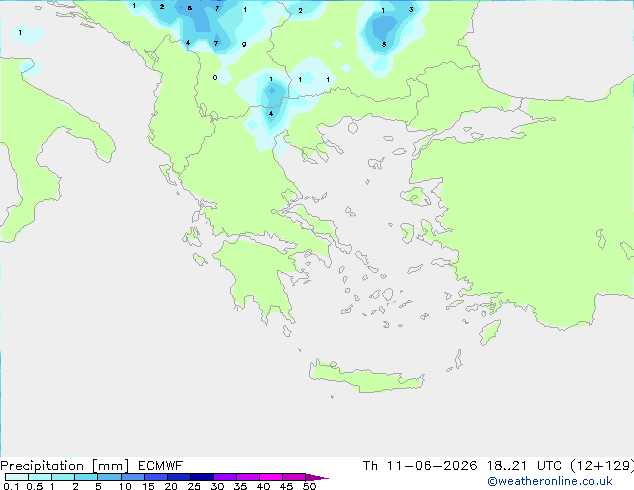634x490 pixels.
Task: Click the island of Crete on map
Action: (x=366, y=377)
